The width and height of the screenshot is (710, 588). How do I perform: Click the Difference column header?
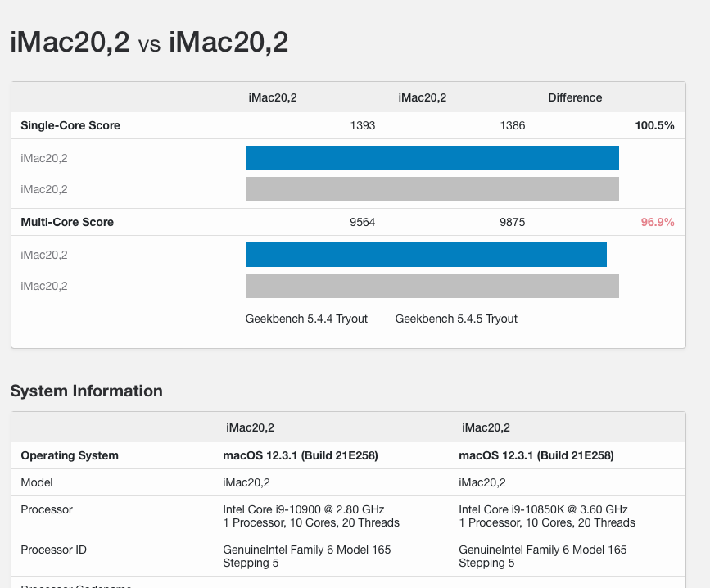coord(575,97)
